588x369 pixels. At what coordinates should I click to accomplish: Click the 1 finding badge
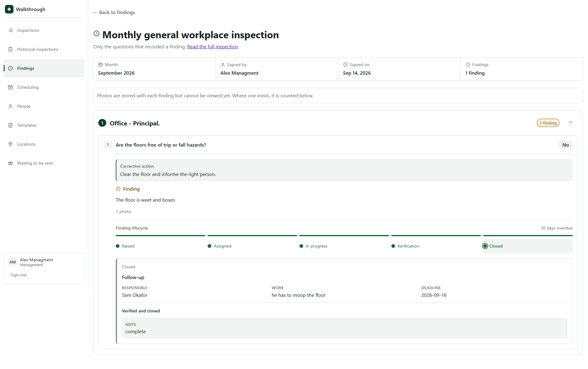click(x=548, y=123)
